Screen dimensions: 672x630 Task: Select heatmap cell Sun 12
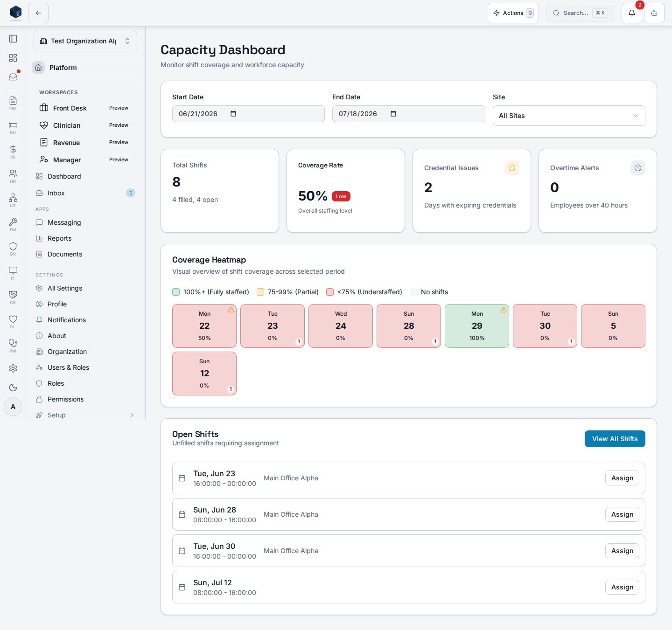[204, 374]
